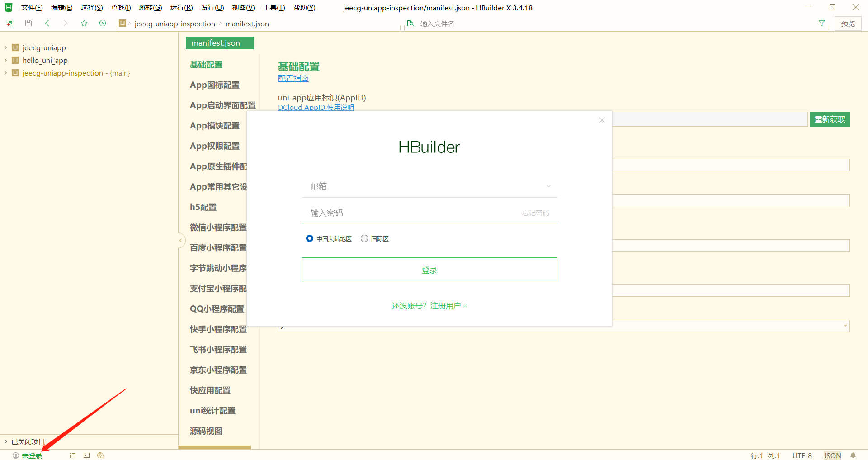Click the notification bell icon
This screenshot has height=460, width=868.
pyautogui.click(x=853, y=455)
